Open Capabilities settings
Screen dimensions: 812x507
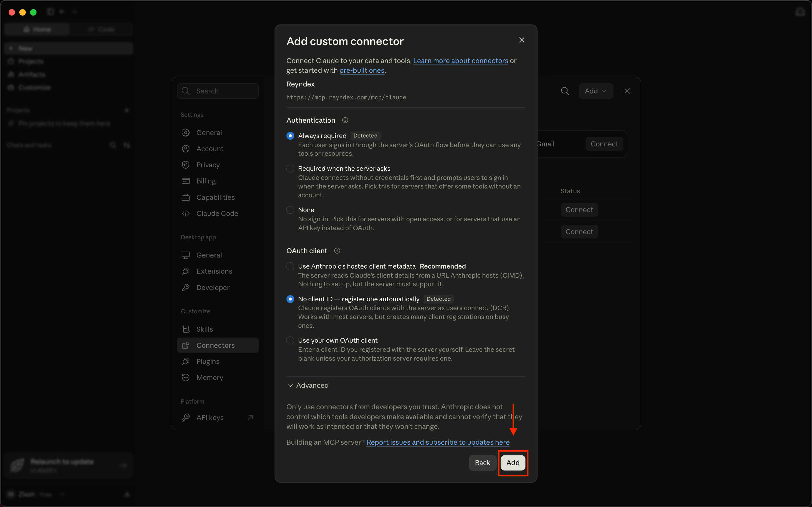pyautogui.click(x=218, y=197)
